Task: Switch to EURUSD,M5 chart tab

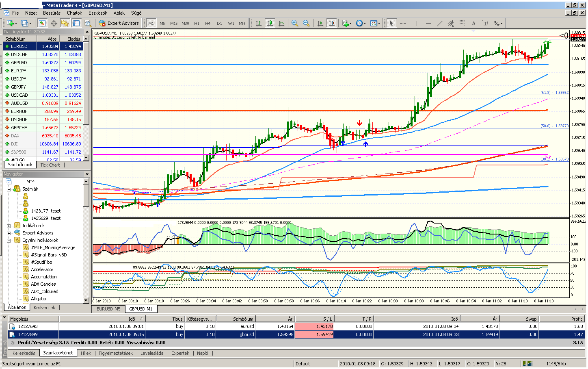Action: point(108,309)
